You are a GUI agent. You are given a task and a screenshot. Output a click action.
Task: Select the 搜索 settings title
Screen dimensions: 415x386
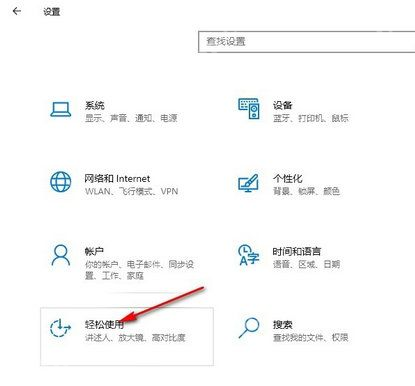283,324
